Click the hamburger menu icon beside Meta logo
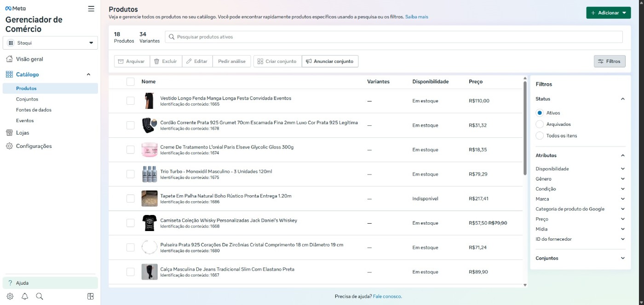Viewport: 644px width, 305px height. point(91,9)
